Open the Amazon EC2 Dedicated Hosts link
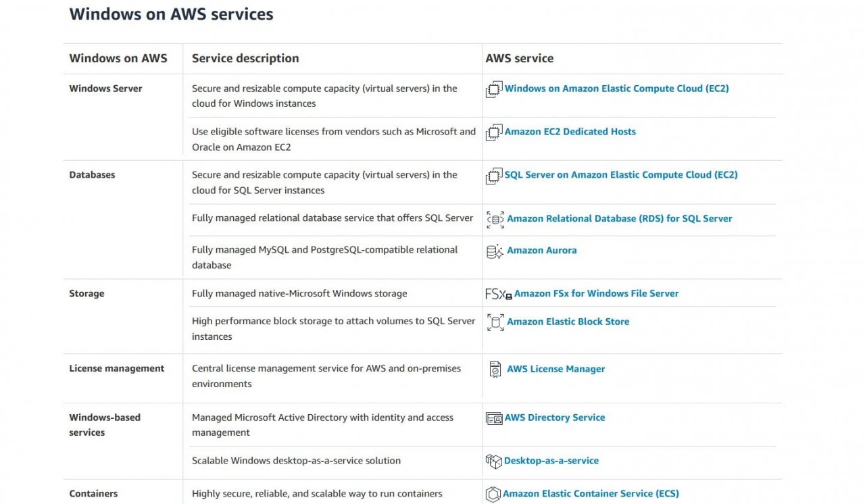The image size is (865, 504). tap(570, 132)
